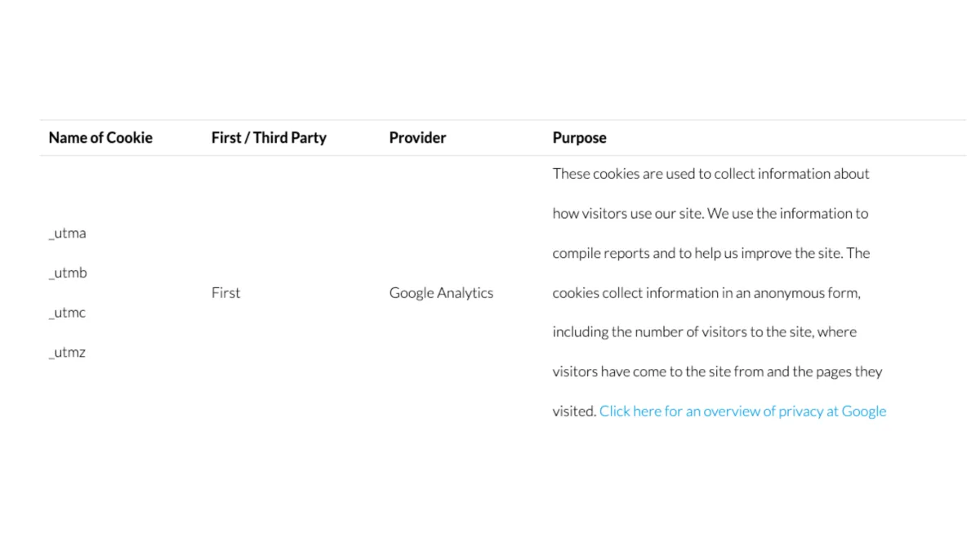Screen dimensions: 980x551
Task: Click the line 'including the number of visitors'
Action: point(705,332)
